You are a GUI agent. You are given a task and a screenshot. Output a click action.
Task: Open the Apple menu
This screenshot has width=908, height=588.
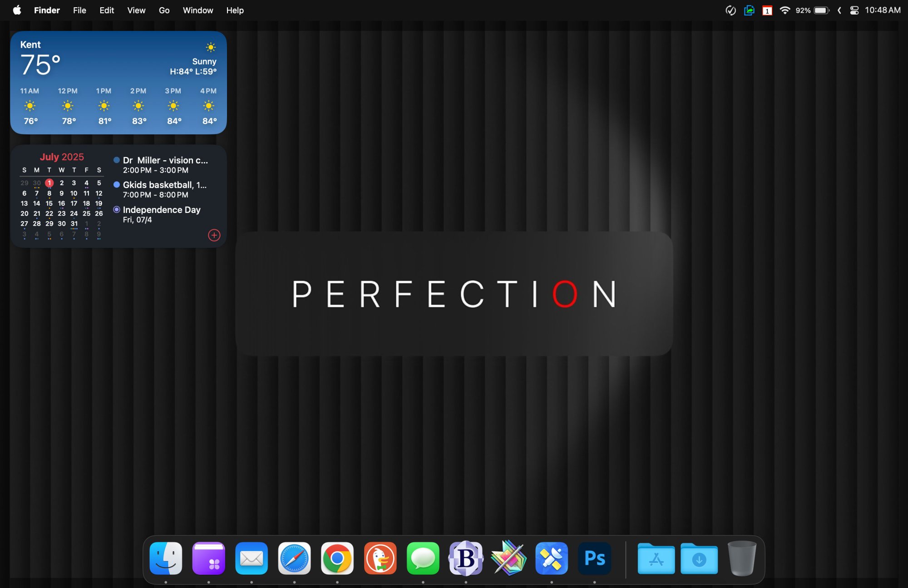click(x=17, y=10)
